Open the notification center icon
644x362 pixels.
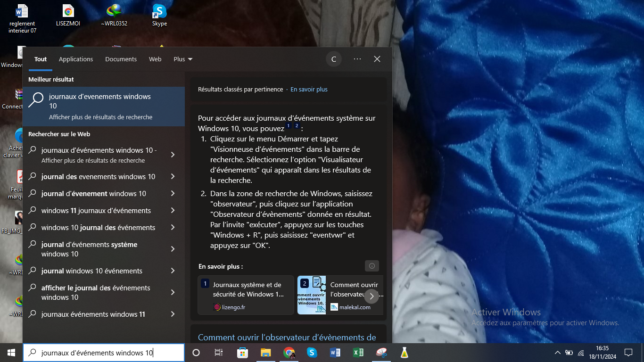pyautogui.click(x=628, y=353)
